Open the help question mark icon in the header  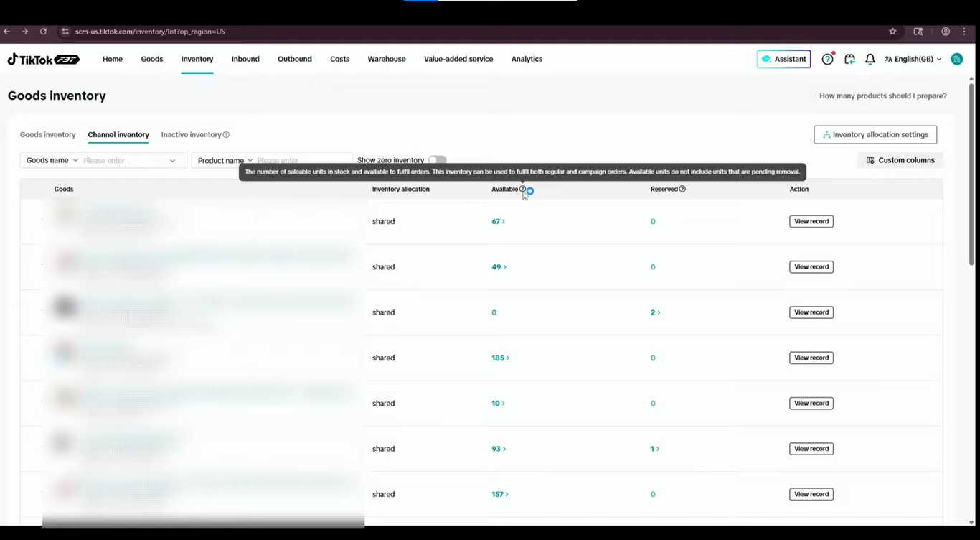(x=828, y=59)
